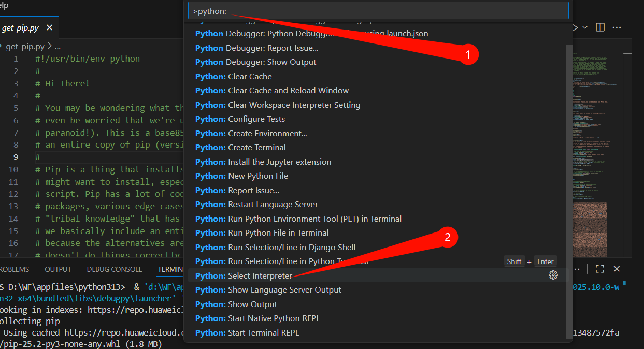Switch to the PROBLEMS panel tab

13,269
